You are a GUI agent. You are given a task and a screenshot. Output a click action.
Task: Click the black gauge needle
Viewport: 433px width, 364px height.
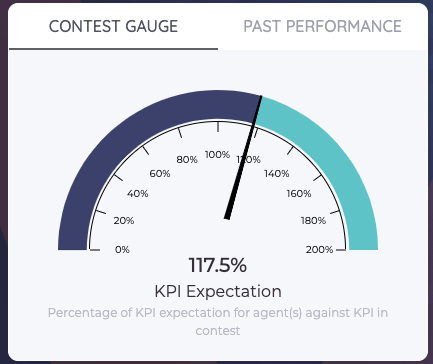point(243,158)
